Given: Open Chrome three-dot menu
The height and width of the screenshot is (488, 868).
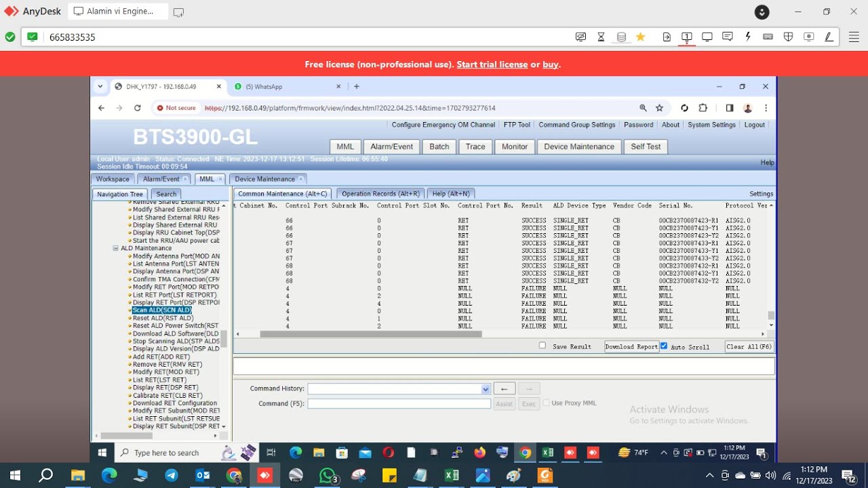Looking at the screenshot, I should [x=766, y=108].
